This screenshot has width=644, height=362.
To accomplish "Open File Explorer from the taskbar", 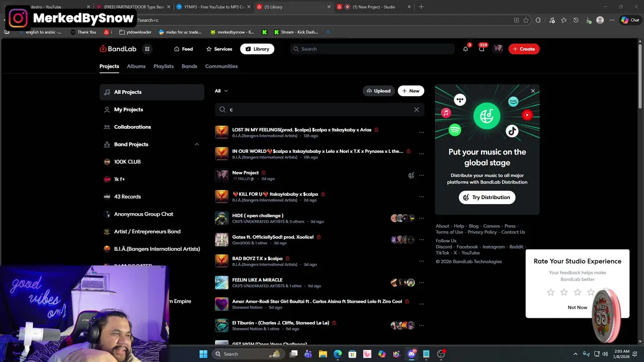I will click(x=323, y=354).
